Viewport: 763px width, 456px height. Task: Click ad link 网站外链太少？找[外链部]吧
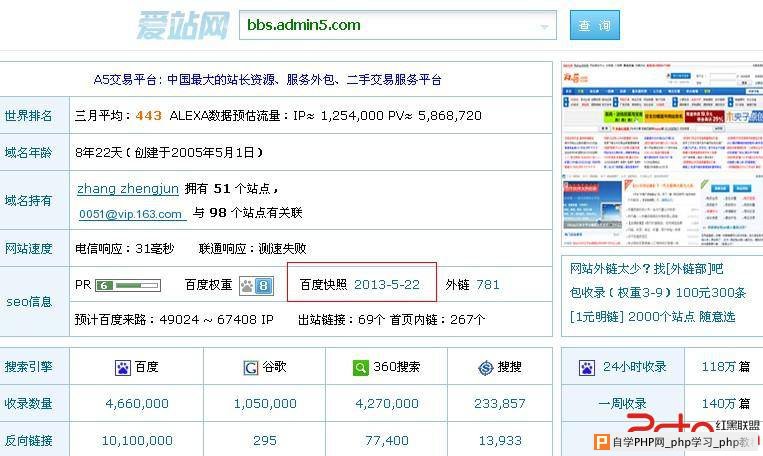tap(646, 269)
